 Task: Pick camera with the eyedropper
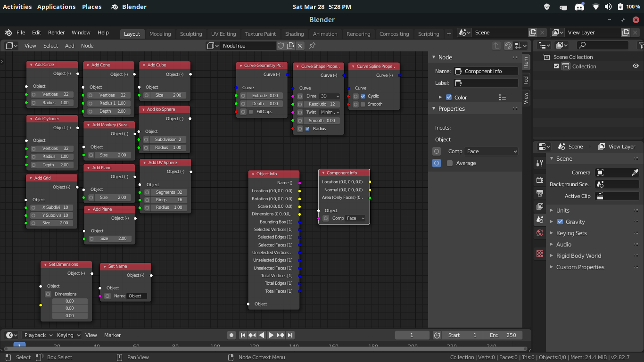[x=635, y=173]
